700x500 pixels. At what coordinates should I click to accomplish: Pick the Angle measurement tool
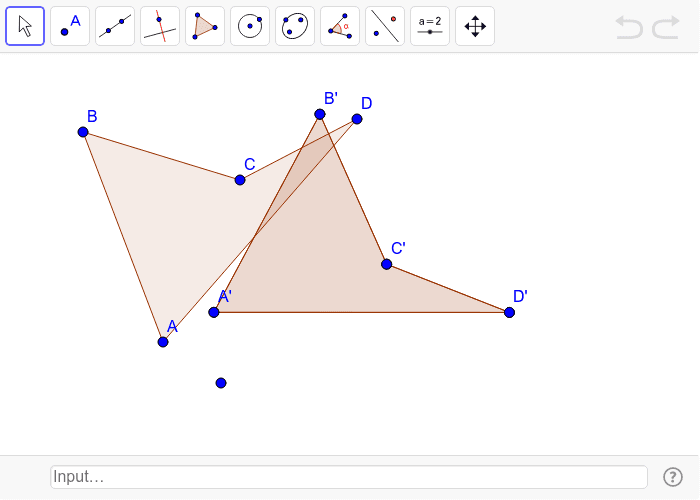340,26
